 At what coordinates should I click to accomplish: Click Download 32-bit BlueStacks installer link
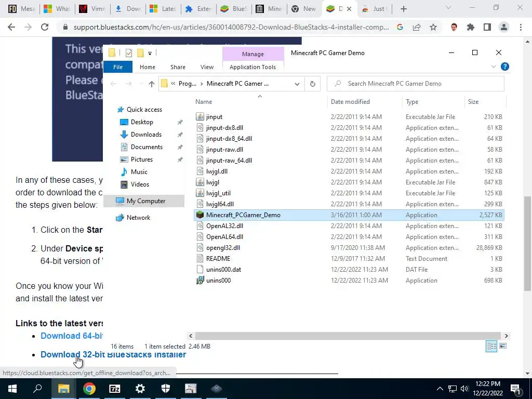[113, 354]
